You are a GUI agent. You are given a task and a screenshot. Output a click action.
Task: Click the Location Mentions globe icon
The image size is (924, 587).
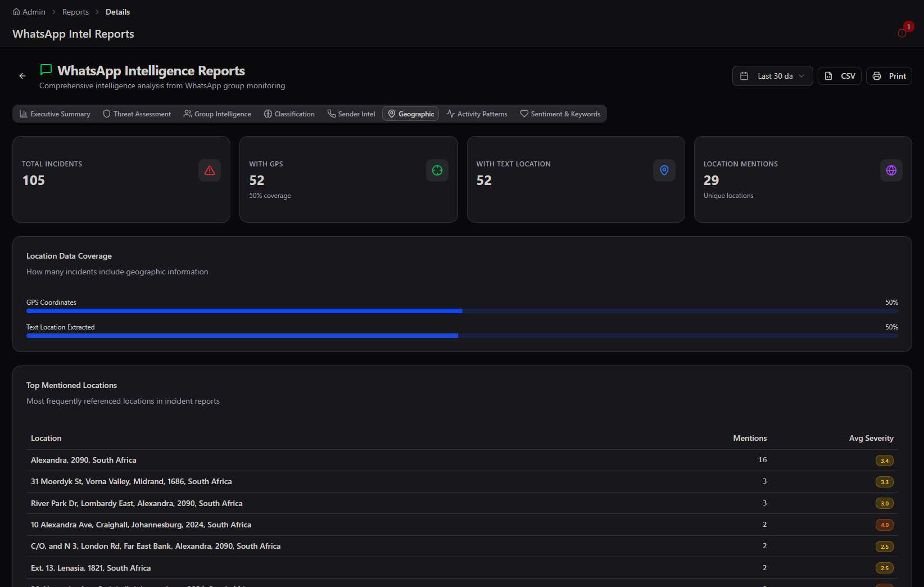pos(891,170)
